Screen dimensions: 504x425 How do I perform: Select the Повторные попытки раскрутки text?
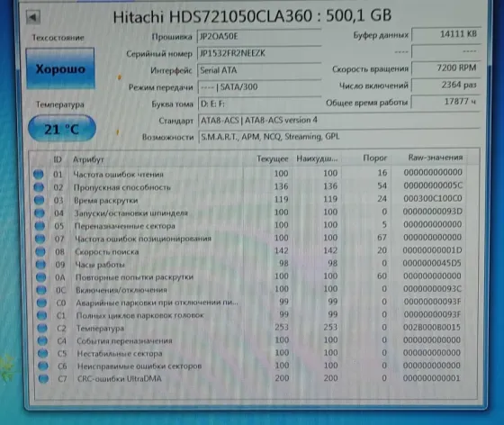[x=134, y=277]
